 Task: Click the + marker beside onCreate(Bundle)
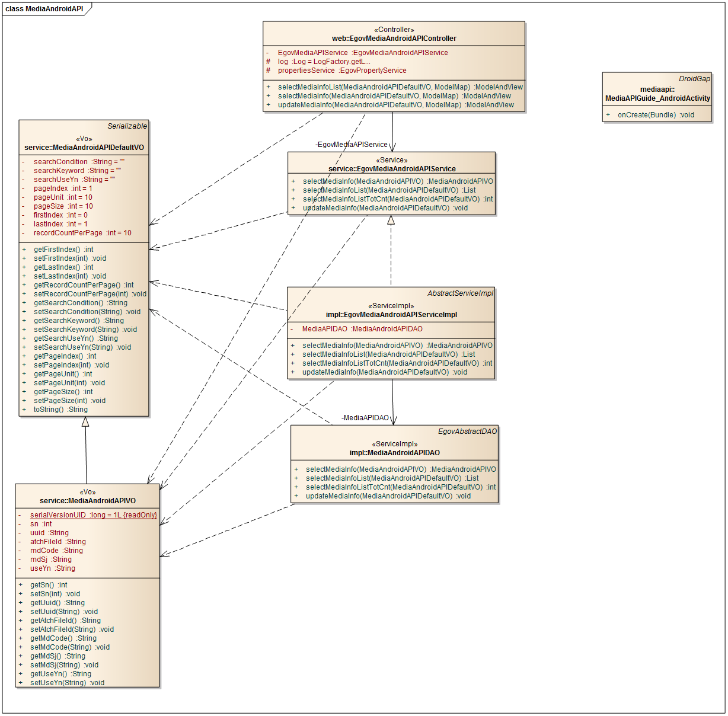(608, 115)
